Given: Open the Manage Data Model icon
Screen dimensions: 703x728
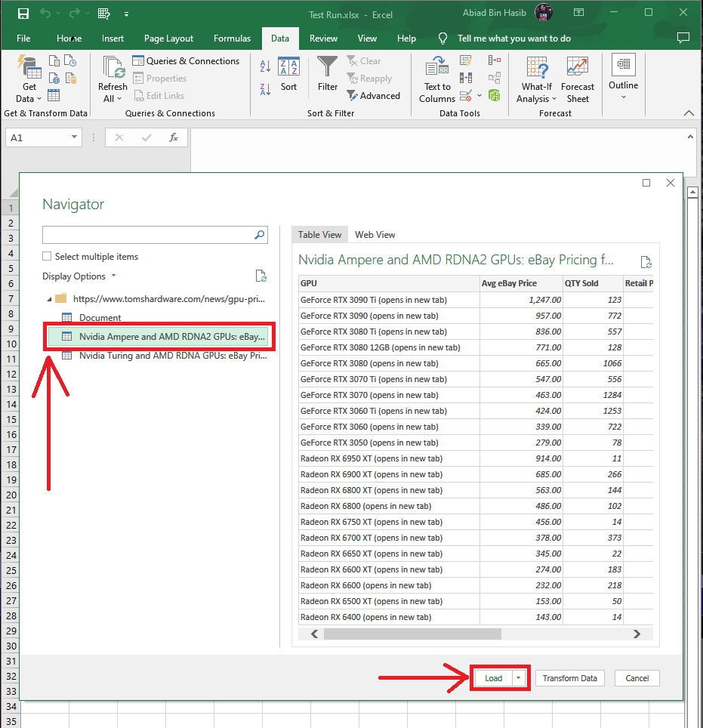Looking at the screenshot, I should (x=495, y=96).
